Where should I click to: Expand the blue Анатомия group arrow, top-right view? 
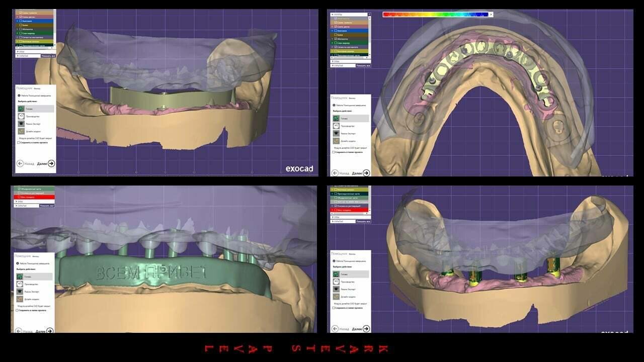tap(332, 31)
